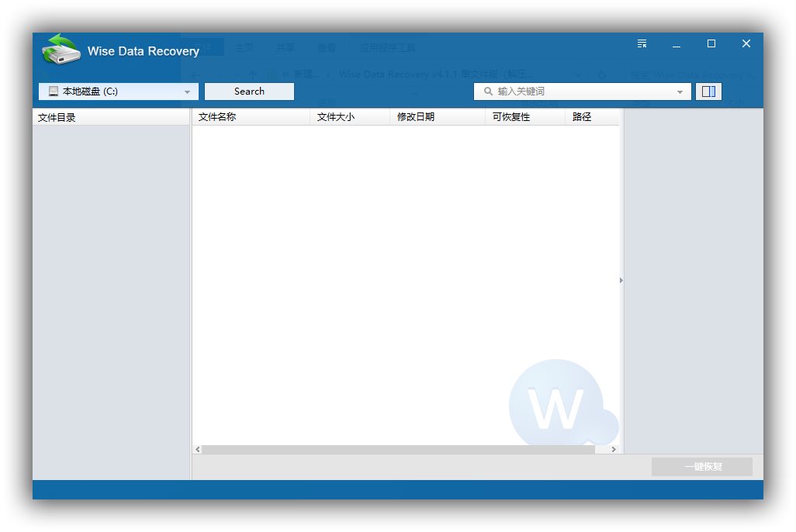
Task: Focus the 输入关键词 search field
Action: click(x=583, y=92)
